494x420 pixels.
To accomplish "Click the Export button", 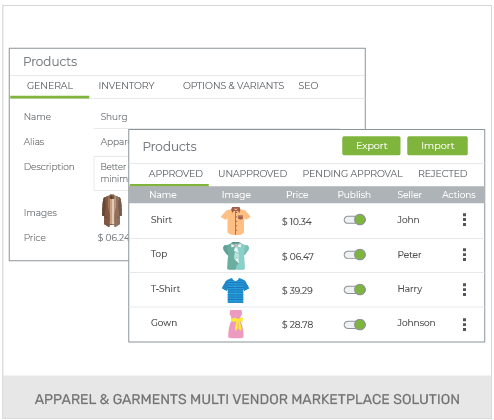I will pos(371,146).
